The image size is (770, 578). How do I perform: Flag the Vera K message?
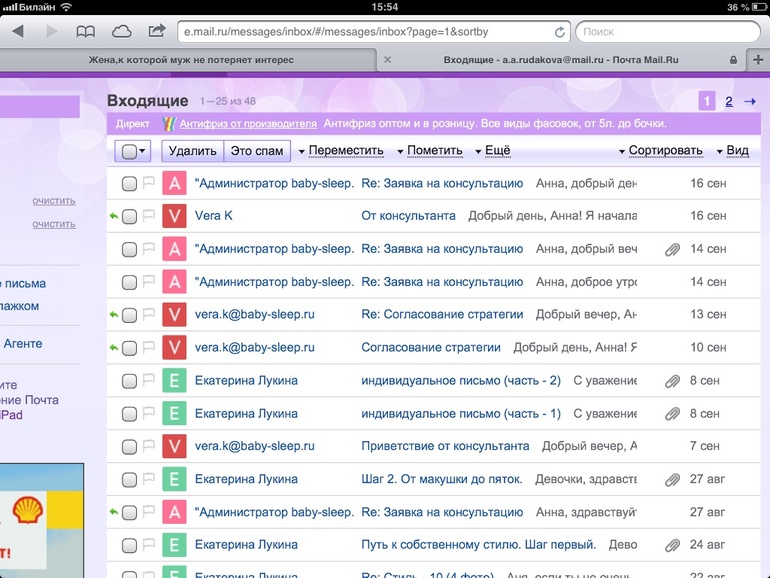point(149,216)
